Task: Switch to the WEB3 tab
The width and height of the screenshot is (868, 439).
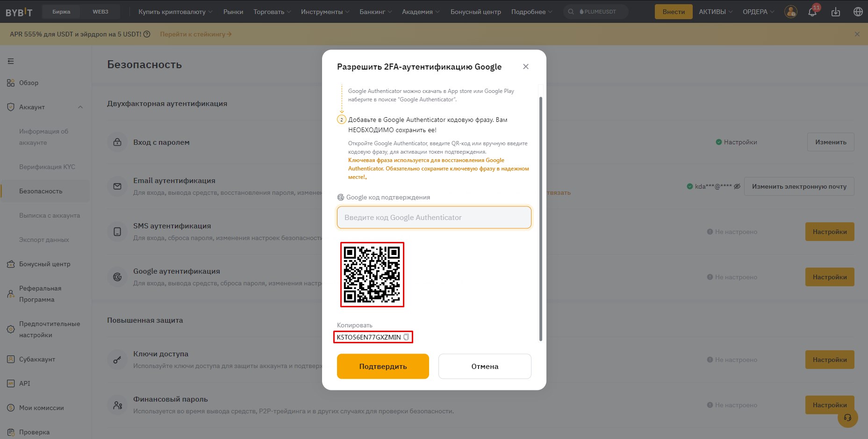Action: [x=100, y=12]
